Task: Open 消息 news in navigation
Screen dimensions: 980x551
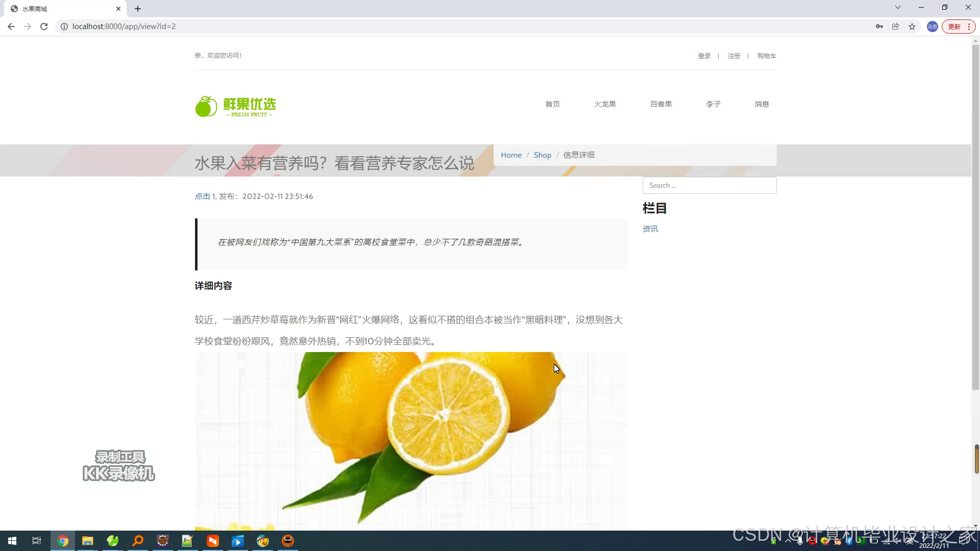Action: [762, 104]
